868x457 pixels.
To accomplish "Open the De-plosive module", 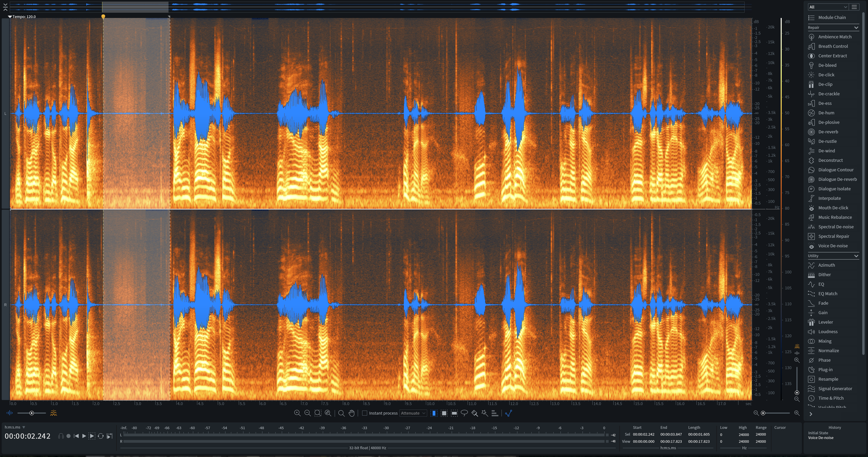I will 833,122.
